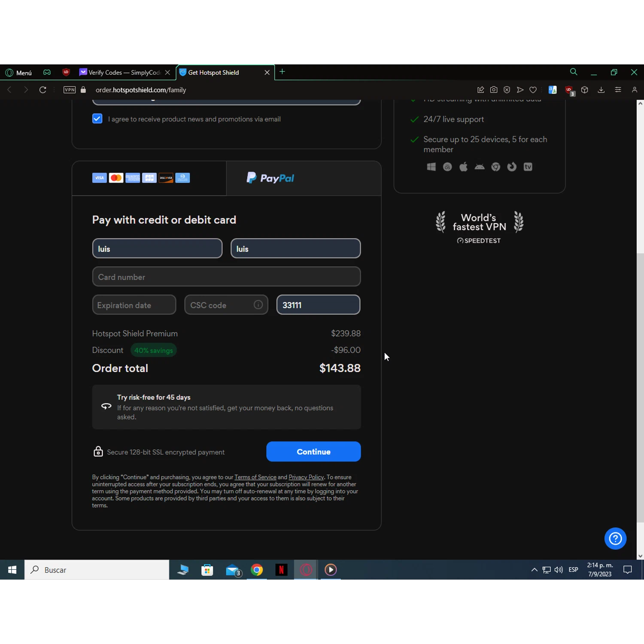
Task: Reload the current page
Action: 43,90
